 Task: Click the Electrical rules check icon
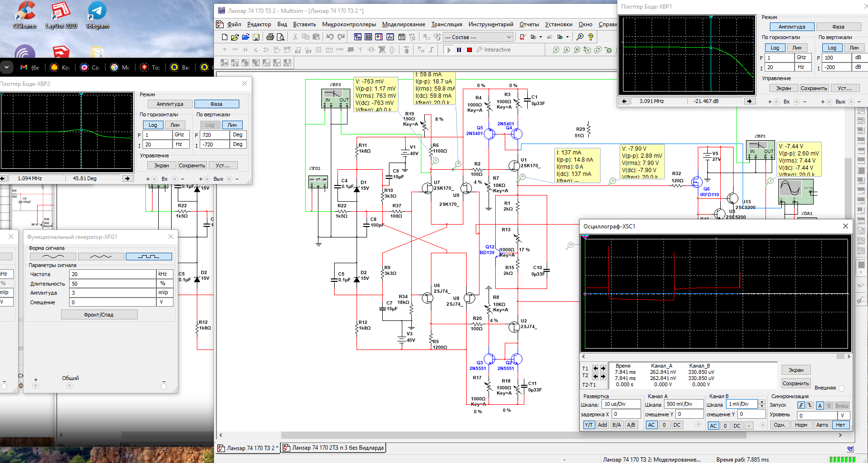(x=522, y=37)
